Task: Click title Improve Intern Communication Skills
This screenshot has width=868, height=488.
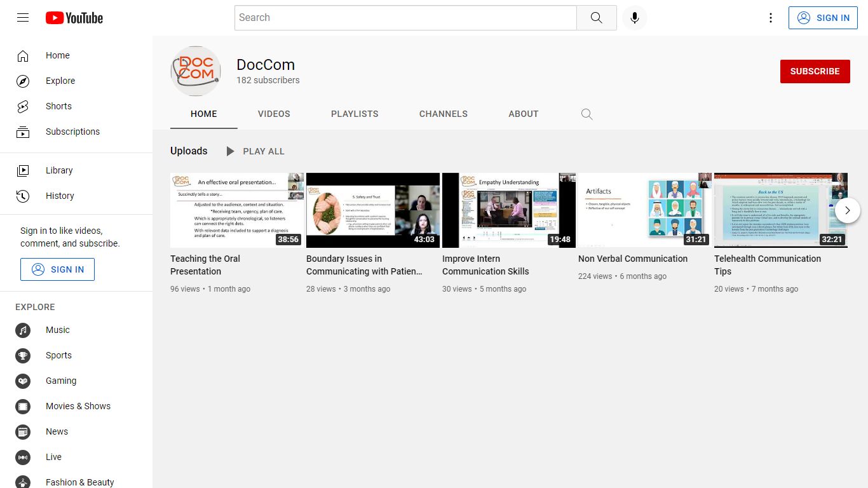Action: click(485, 265)
